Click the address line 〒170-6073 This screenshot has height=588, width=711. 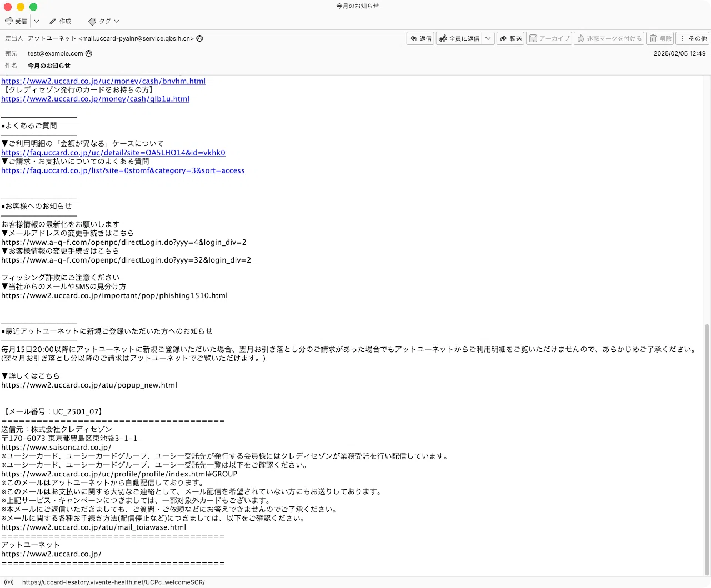click(69, 438)
